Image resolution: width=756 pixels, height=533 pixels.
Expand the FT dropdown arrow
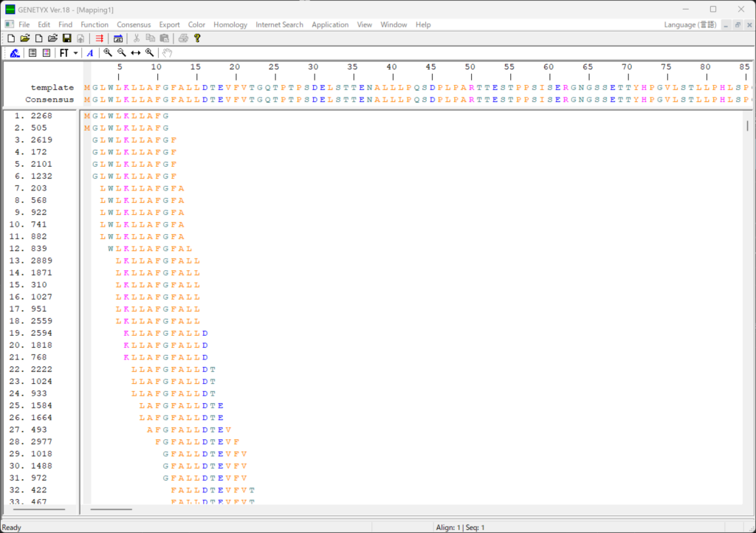pos(75,53)
